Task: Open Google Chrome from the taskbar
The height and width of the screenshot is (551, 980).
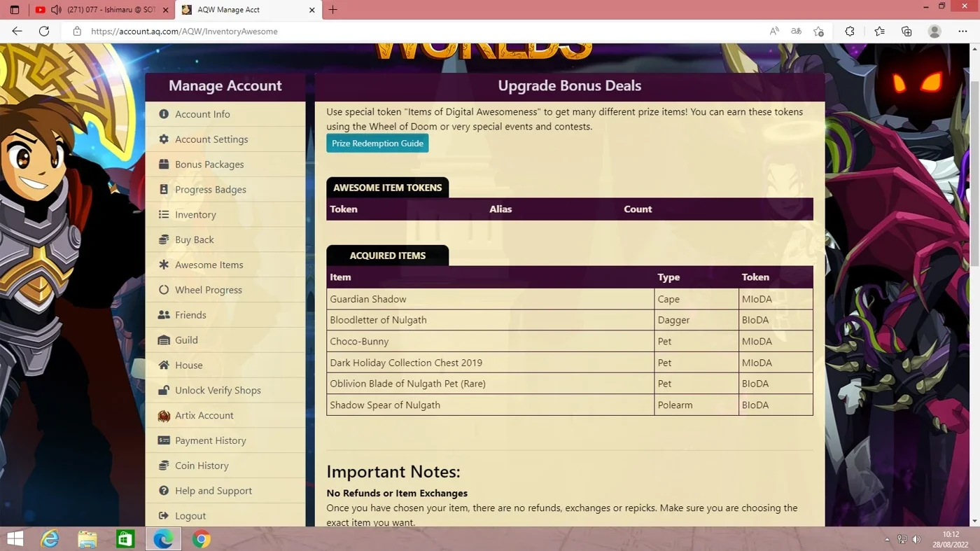Action: click(202, 539)
